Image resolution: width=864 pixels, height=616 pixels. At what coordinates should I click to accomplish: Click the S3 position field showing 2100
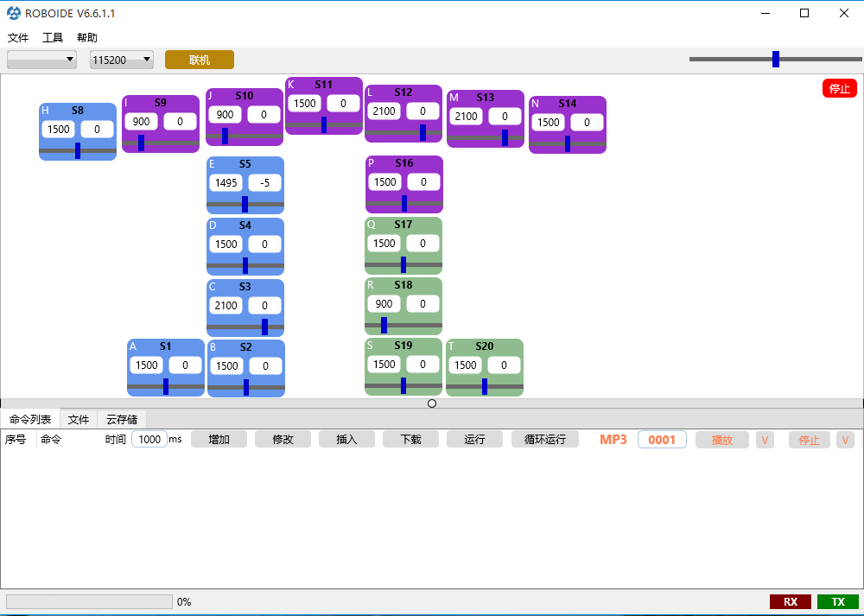tap(226, 305)
